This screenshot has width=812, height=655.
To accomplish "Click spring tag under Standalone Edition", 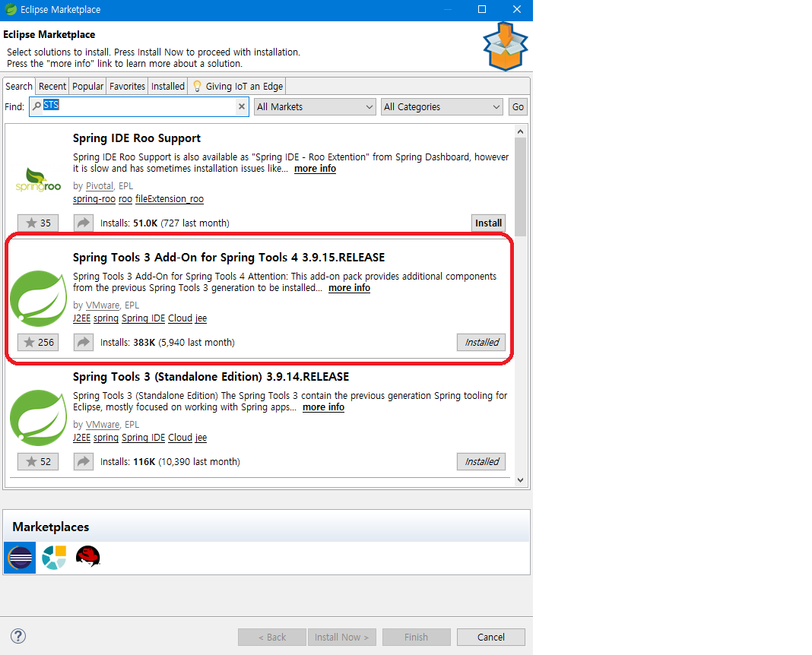I will coord(106,438).
